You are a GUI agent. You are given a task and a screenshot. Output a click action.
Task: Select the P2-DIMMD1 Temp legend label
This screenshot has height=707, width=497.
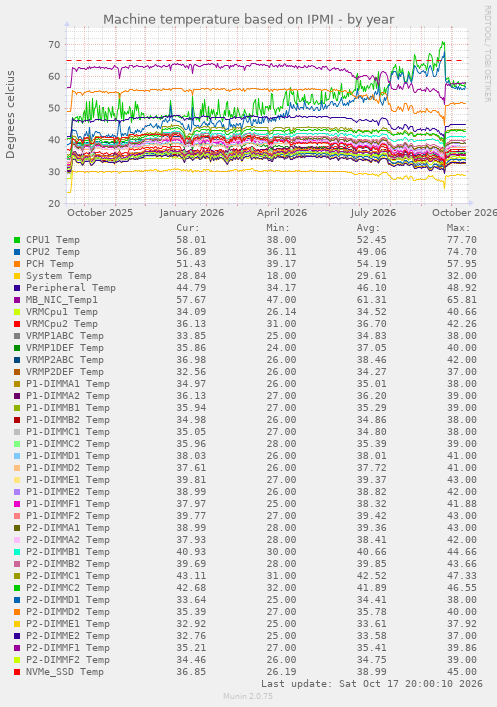click(68, 600)
